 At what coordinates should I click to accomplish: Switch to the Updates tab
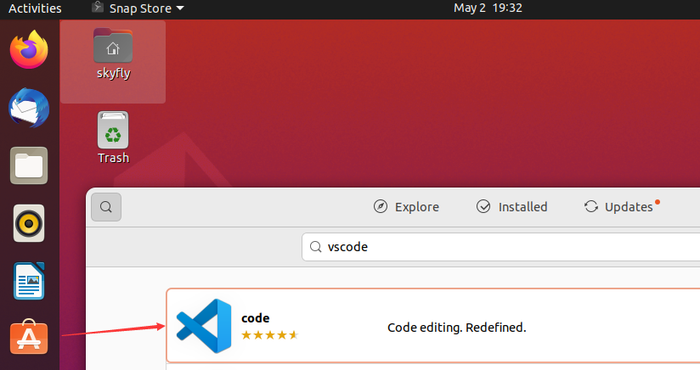pos(621,207)
